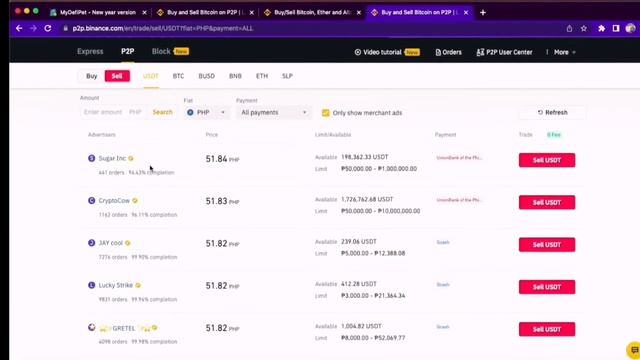
Task: Click JAY cool verified merchant badge
Action: (128, 243)
